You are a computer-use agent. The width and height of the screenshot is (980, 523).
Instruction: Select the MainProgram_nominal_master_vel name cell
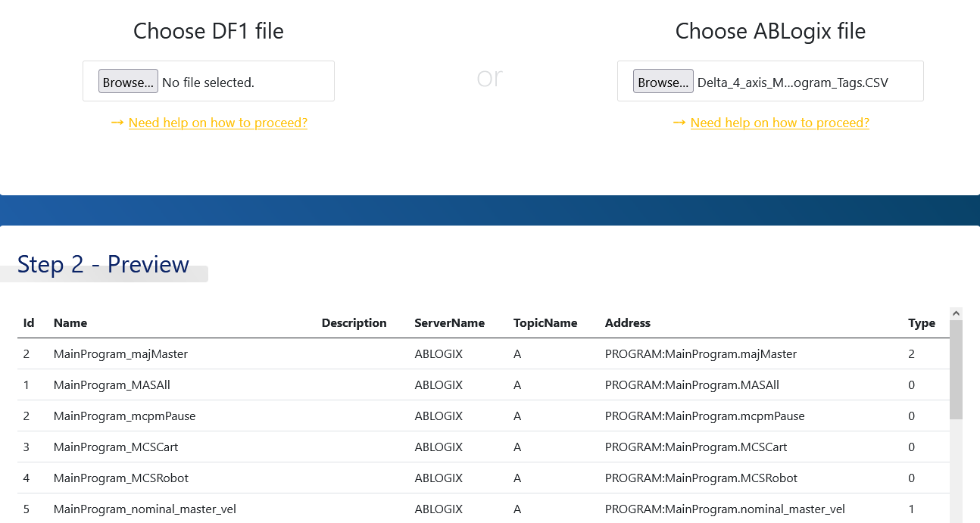pos(145,509)
